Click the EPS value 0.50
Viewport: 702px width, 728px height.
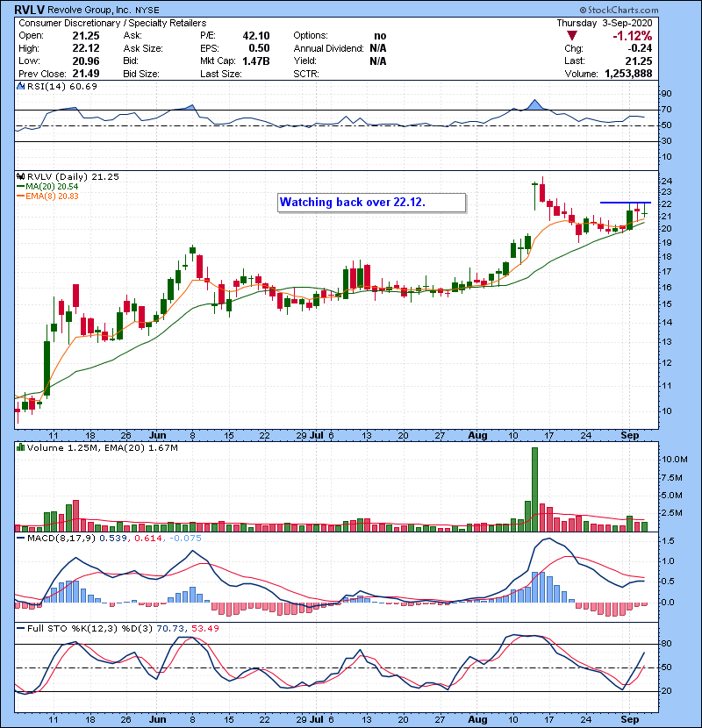coord(259,48)
